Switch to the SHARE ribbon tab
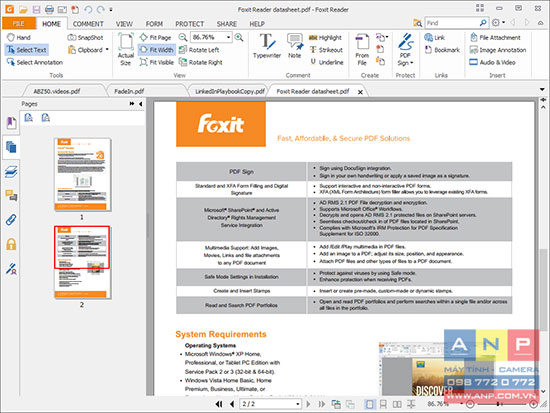The width and height of the screenshot is (550, 413). (x=227, y=24)
